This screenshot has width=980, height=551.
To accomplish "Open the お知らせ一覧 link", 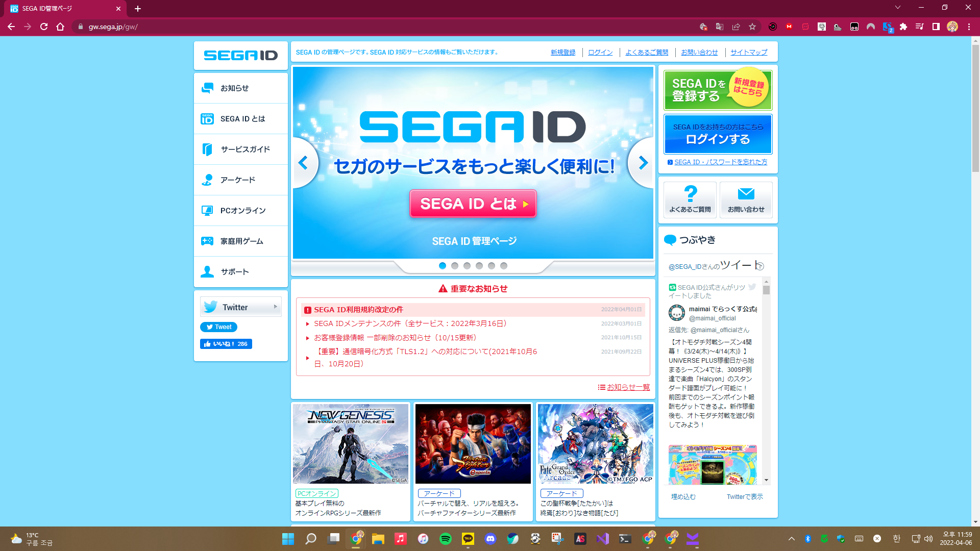I will tap(628, 387).
